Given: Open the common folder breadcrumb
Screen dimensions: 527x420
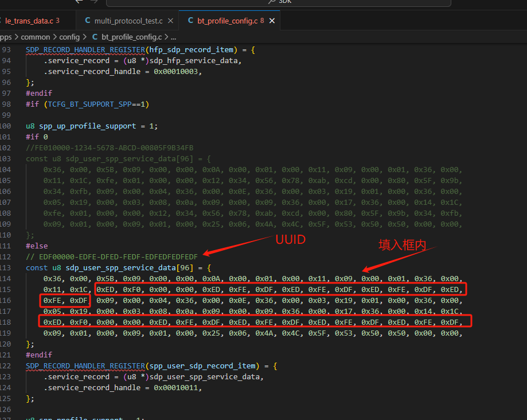Looking at the screenshot, I should pyautogui.click(x=36, y=37).
